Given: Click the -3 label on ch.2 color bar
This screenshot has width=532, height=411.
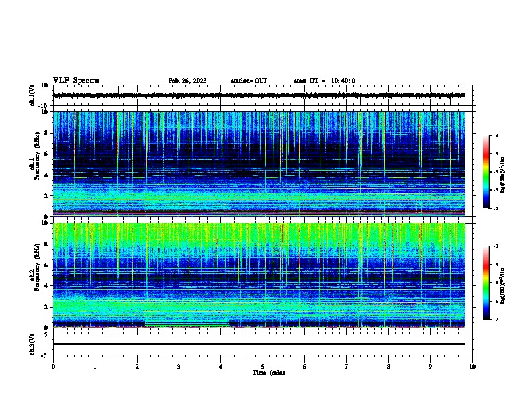Looking at the screenshot, I should [x=496, y=246].
